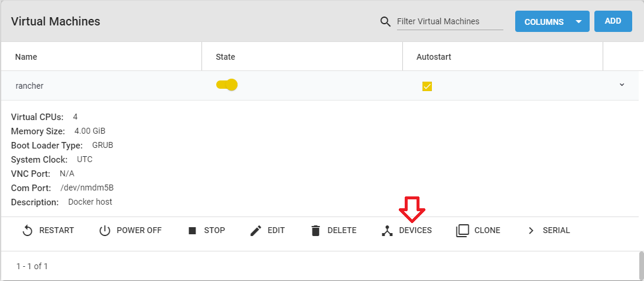Open Devices via the network icon
Image resolution: width=644 pixels, height=281 pixels.
tap(387, 231)
